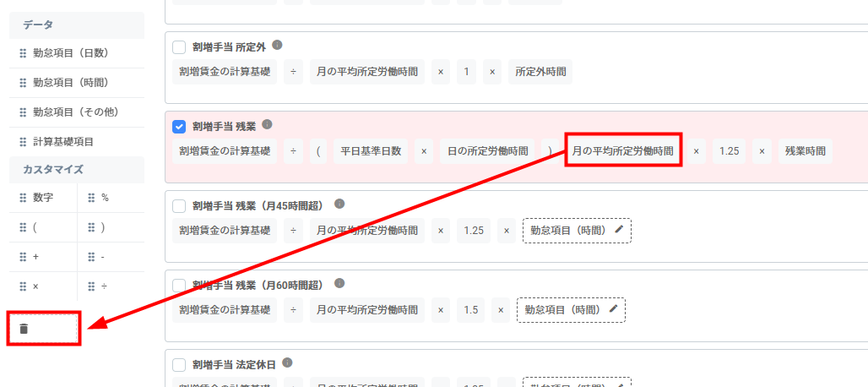Viewport: 868px width, 387px height.
Task: Click info icon beside 割増手当 法定休日
Action: (287, 362)
